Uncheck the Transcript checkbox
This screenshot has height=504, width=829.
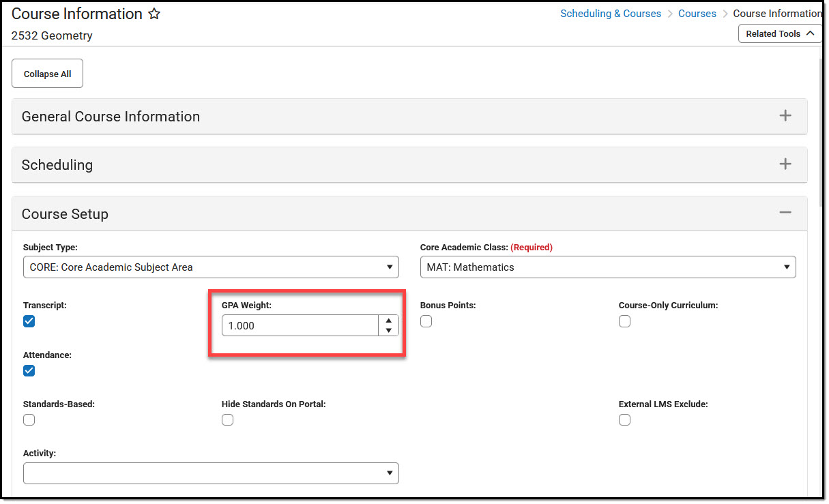pyautogui.click(x=29, y=322)
